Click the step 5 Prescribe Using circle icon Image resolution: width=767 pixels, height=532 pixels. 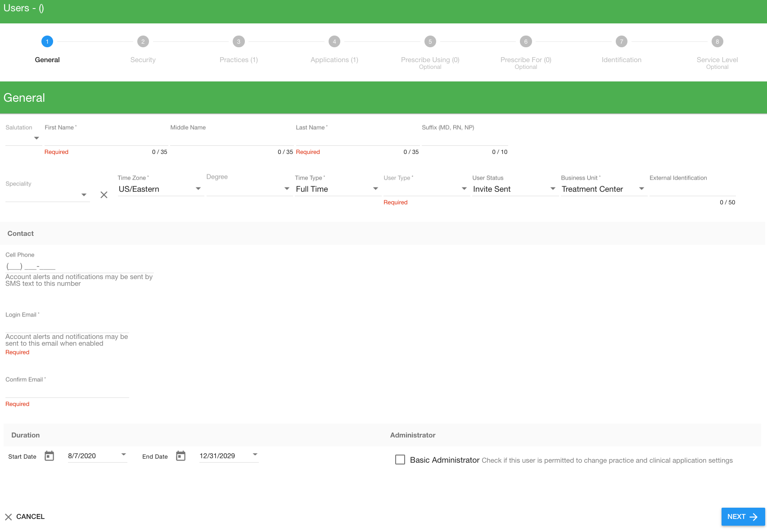pyautogui.click(x=430, y=41)
